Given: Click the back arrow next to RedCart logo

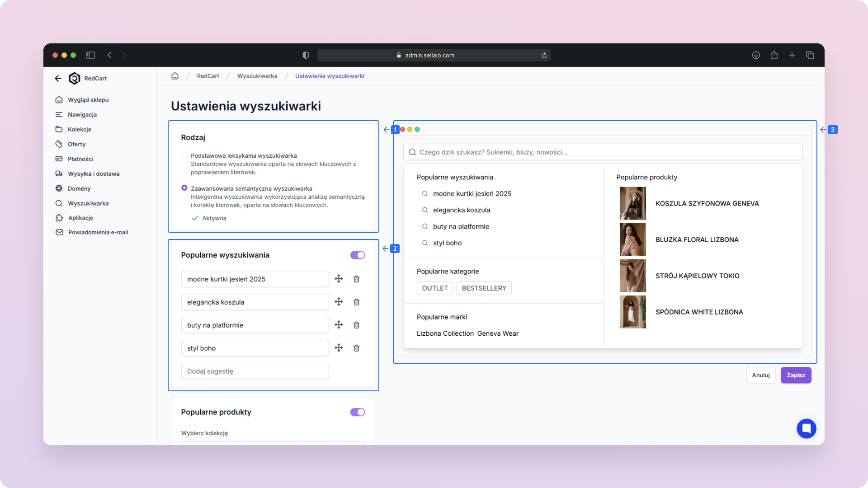Looking at the screenshot, I should tap(58, 78).
